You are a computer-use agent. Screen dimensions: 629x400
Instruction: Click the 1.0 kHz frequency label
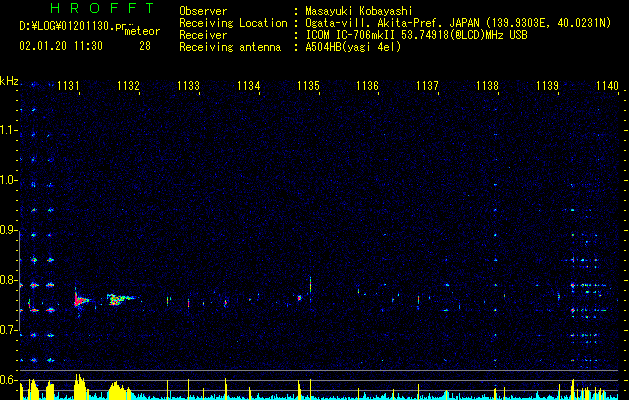(x=9, y=180)
